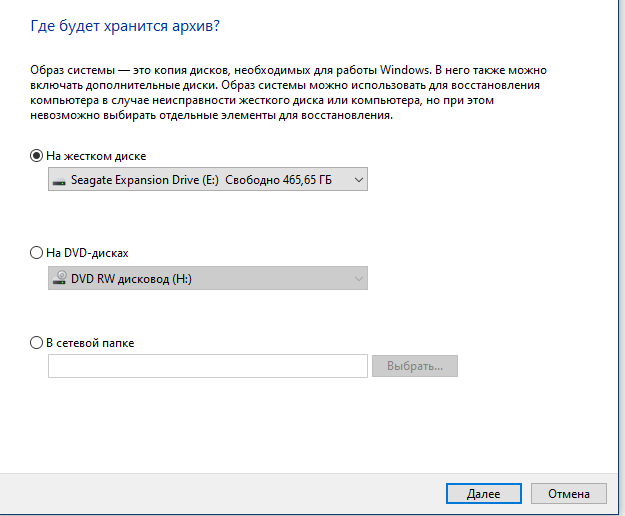The height and width of the screenshot is (516, 625).
Task: Open the Seagate Expansion Drive (E:) combo box
Action: point(207,181)
